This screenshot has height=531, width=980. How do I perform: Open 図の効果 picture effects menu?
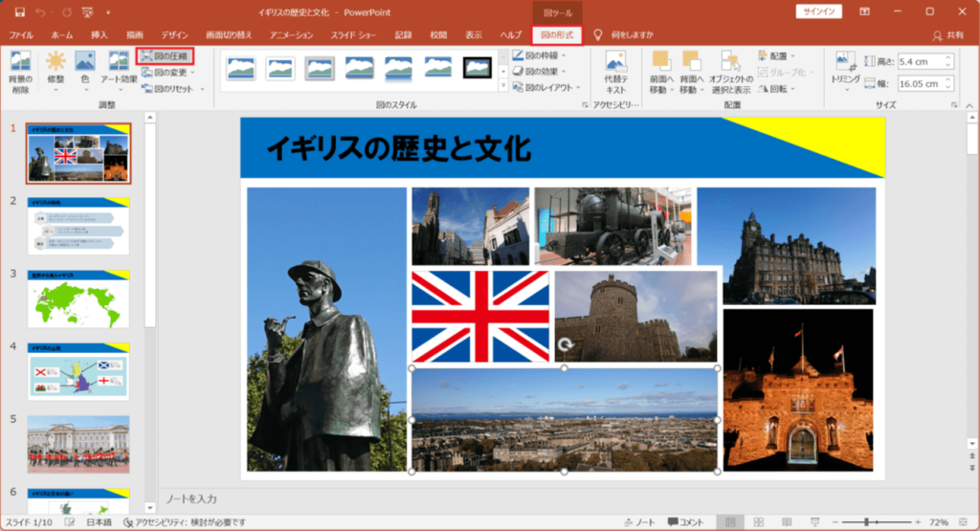[x=540, y=71]
